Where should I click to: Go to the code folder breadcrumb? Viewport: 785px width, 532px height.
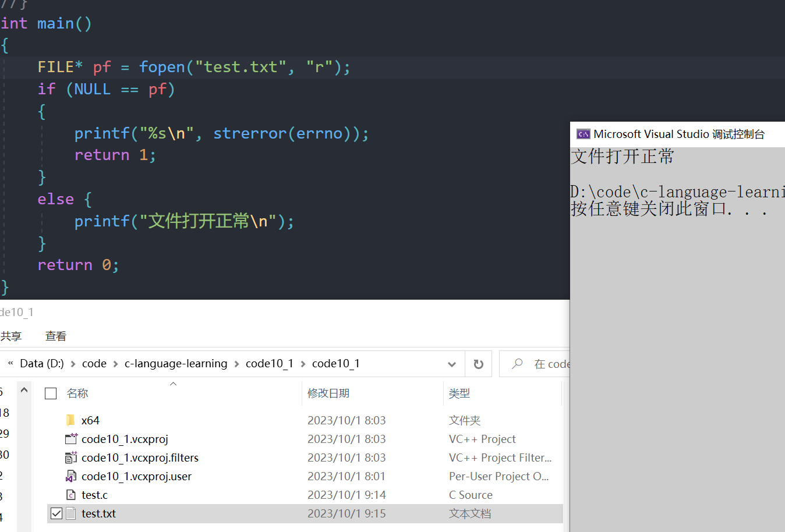94,363
